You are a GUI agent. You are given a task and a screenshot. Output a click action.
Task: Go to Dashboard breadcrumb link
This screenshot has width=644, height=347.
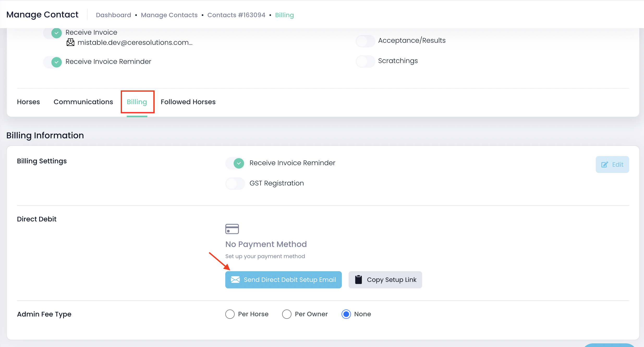(x=113, y=15)
